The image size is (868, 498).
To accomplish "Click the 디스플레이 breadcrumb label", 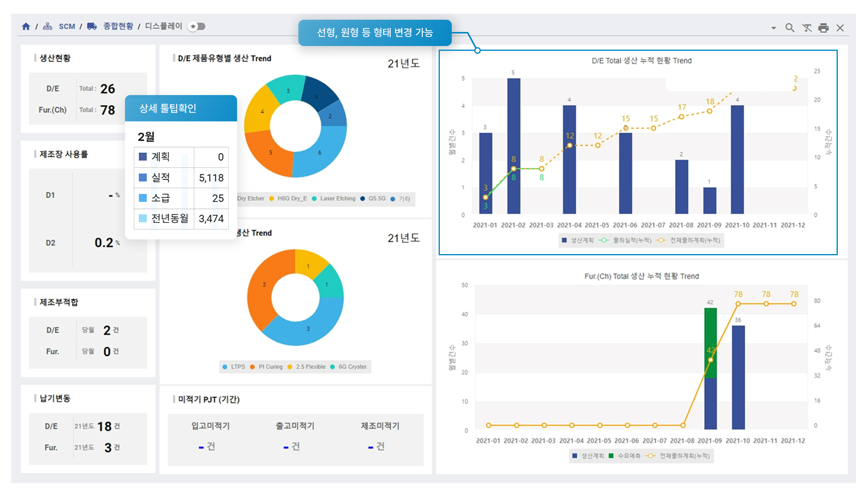I will coord(164,26).
